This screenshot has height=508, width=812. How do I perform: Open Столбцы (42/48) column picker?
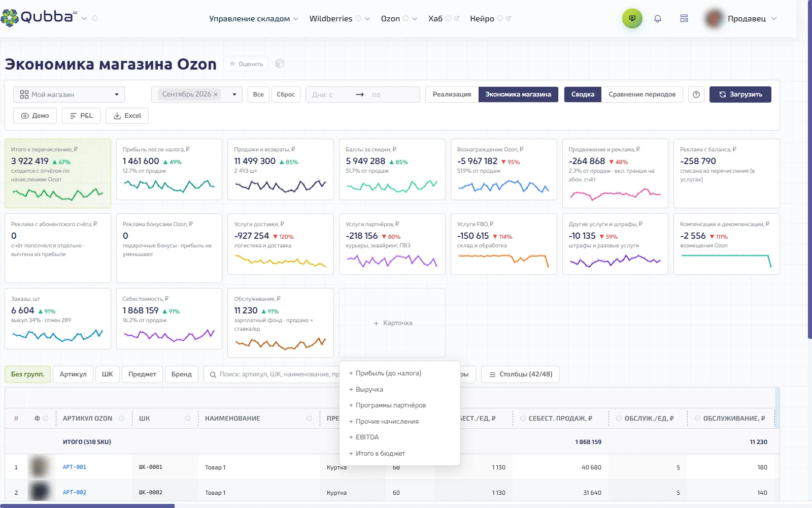click(x=520, y=374)
